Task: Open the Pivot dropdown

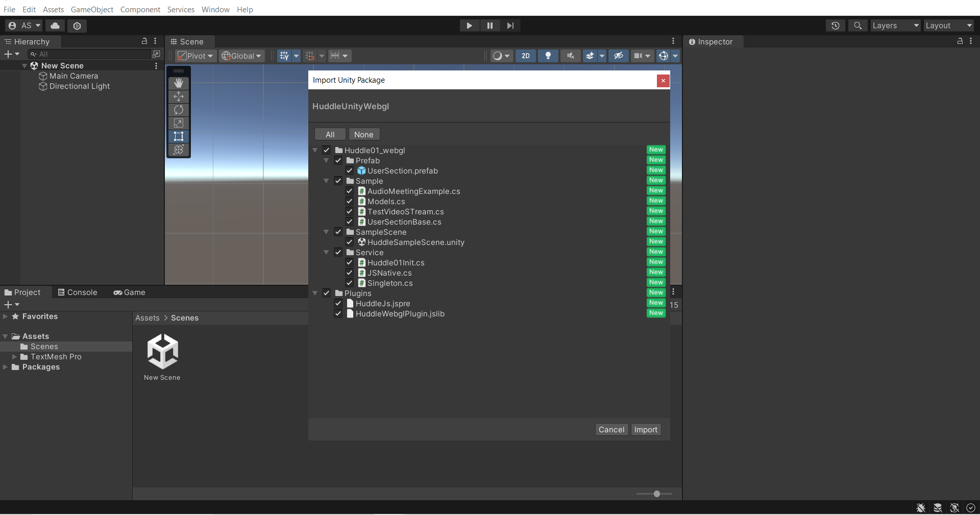Action: [x=195, y=56]
